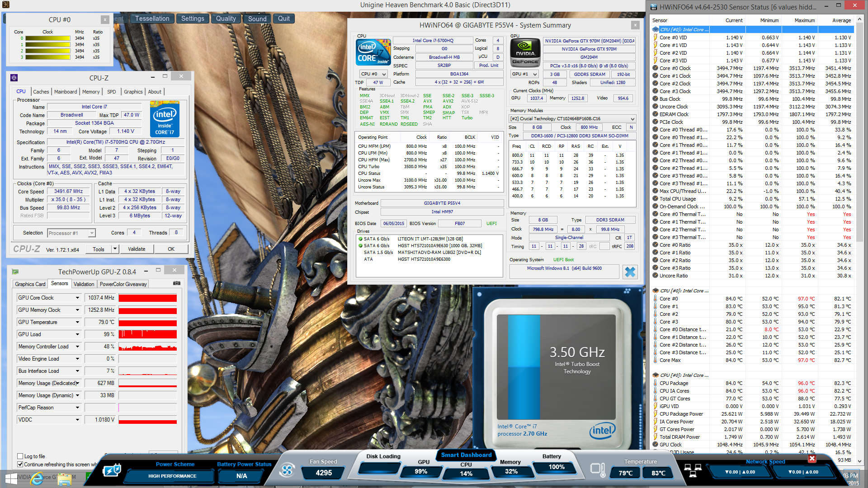Switch to the Mainboard tab in CPU-Z
Screen dimensions: 868x488
(x=66, y=92)
